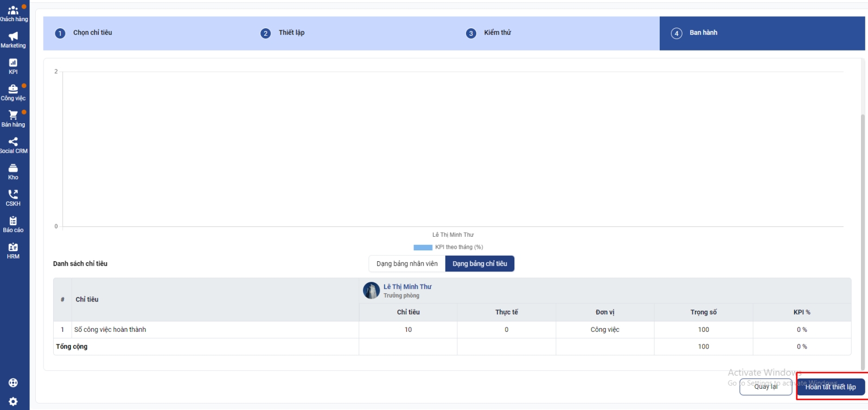Open the Kho warehouse module

[x=13, y=172]
